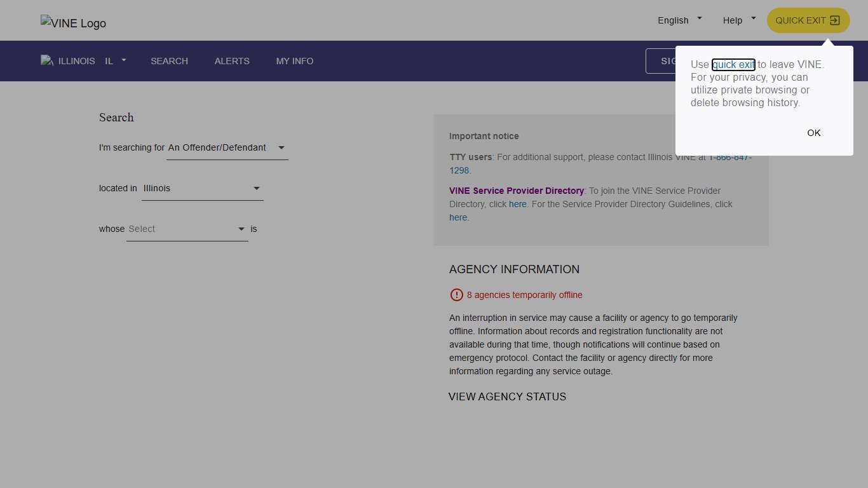Click here link to join Provider Directory

pos(517,204)
